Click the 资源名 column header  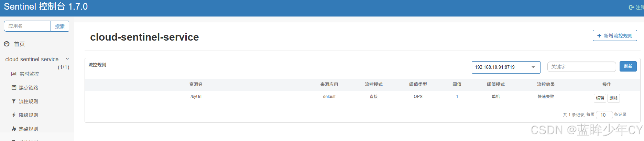[x=196, y=84]
